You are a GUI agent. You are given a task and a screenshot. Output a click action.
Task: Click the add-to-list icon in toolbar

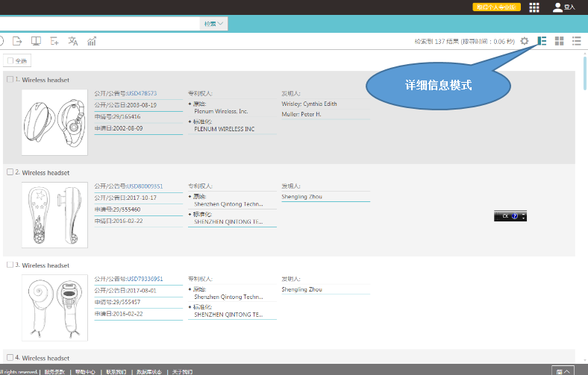point(54,41)
